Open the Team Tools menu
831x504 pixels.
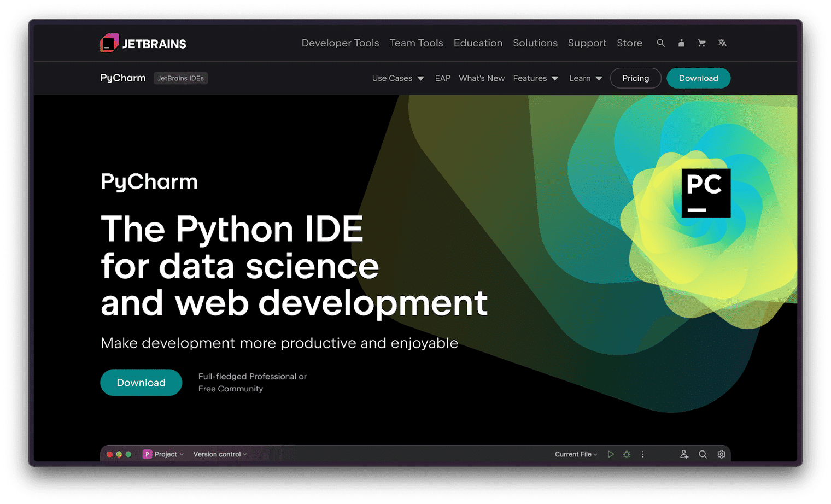pyautogui.click(x=416, y=43)
